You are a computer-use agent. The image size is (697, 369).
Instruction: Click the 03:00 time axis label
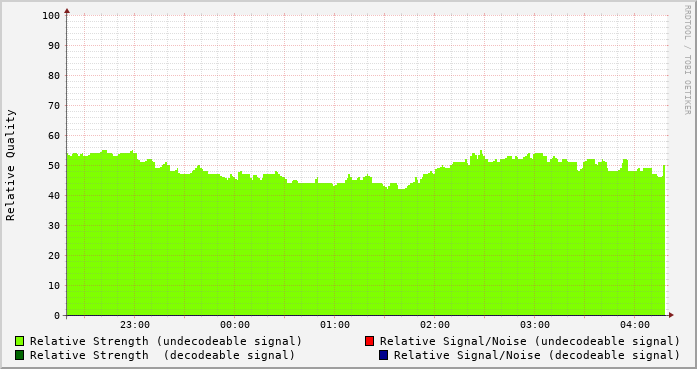tap(535, 325)
